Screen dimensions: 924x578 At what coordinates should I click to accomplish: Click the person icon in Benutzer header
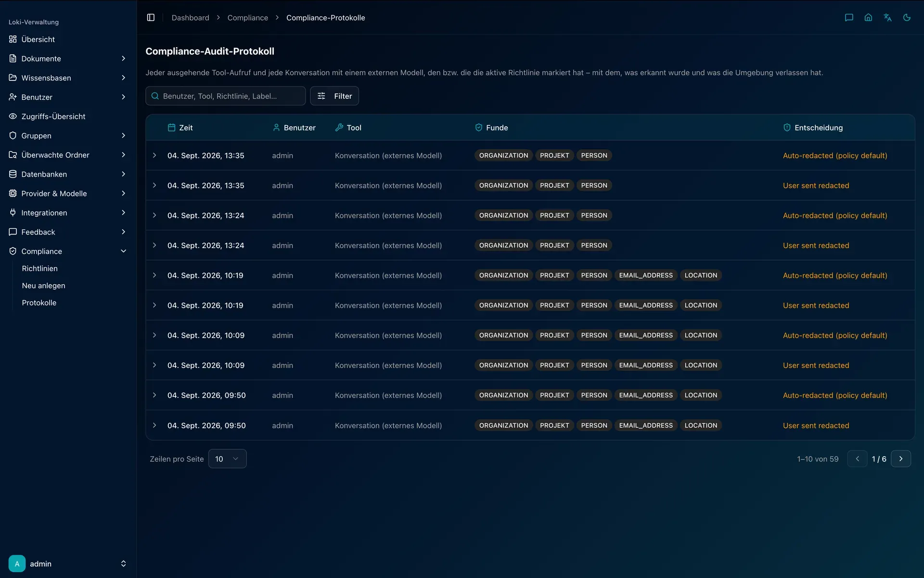(276, 127)
